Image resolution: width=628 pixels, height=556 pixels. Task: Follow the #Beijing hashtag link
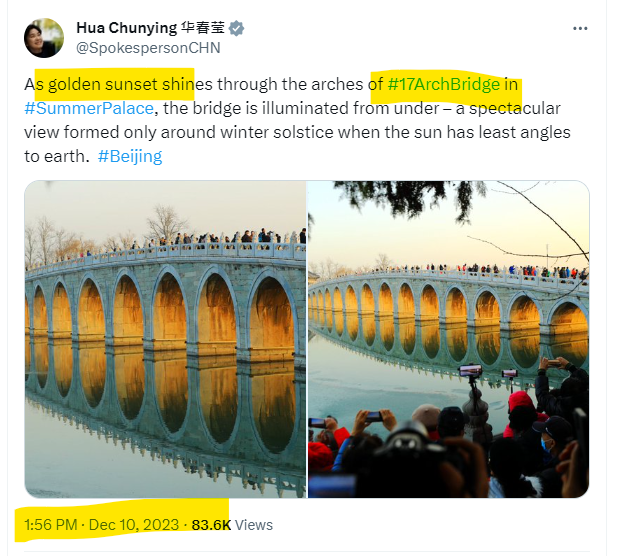click(130, 156)
